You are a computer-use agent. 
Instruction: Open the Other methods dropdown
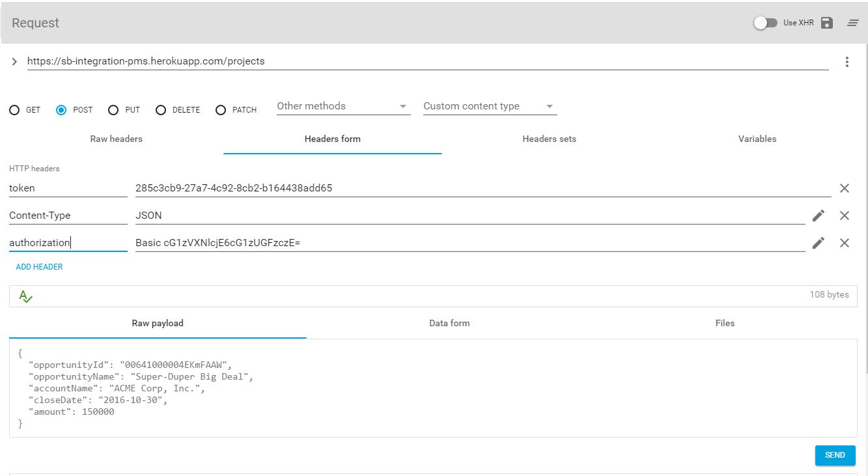(x=344, y=106)
